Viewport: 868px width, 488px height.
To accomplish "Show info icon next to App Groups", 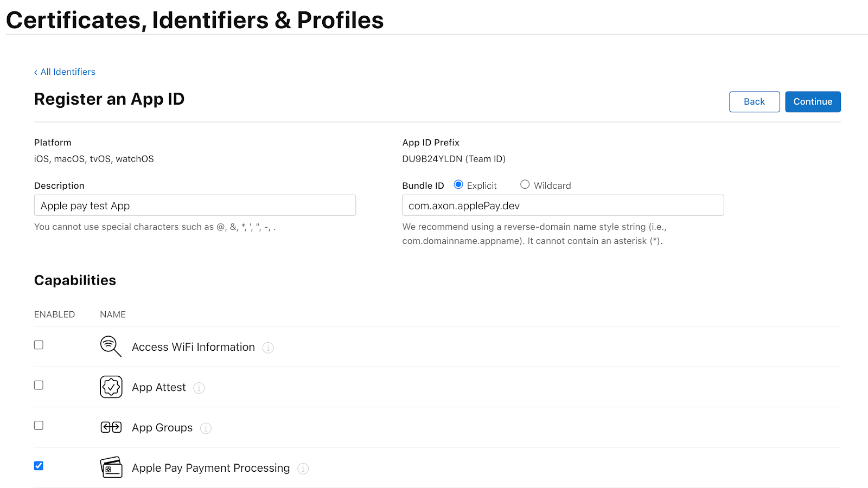I will (206, 428).
